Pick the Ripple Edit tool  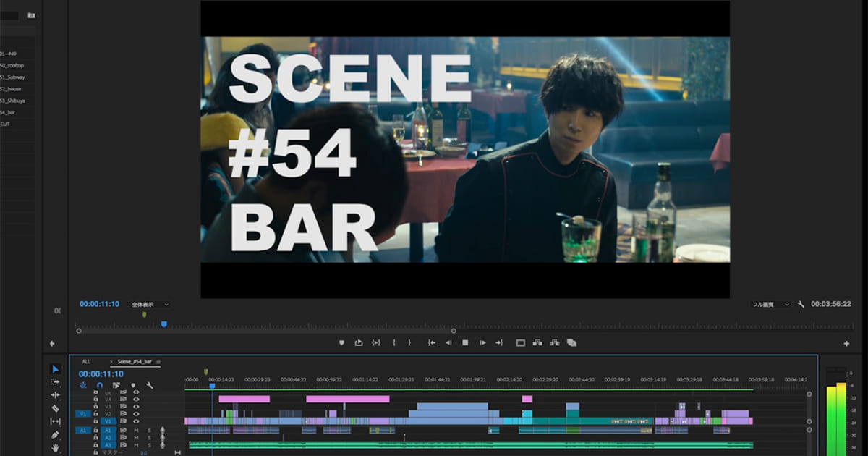(x=55, y=395)
